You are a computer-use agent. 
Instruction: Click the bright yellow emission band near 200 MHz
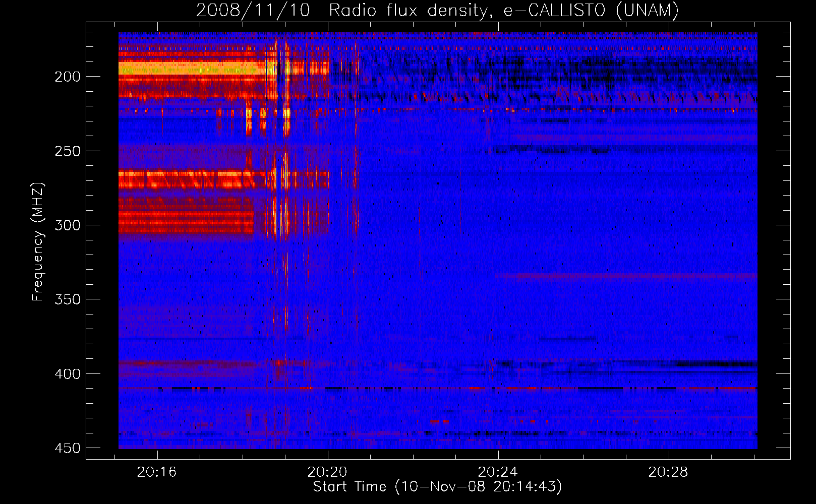coord(192,69)
